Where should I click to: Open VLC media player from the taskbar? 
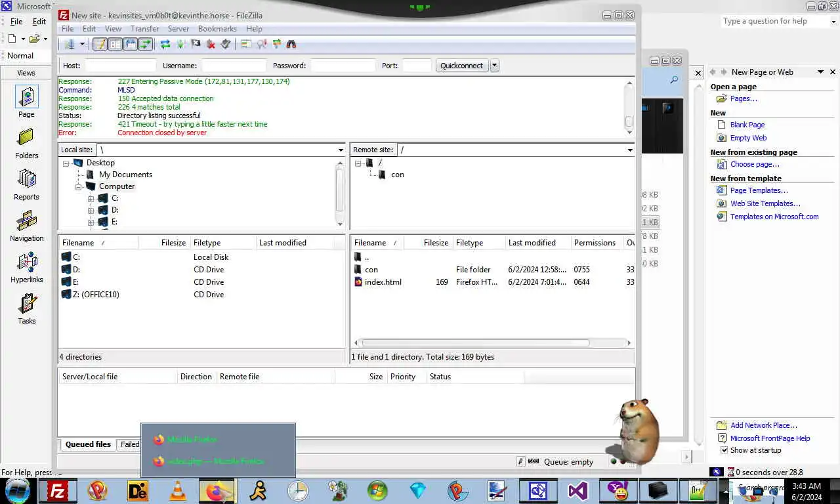coord(178,490)
